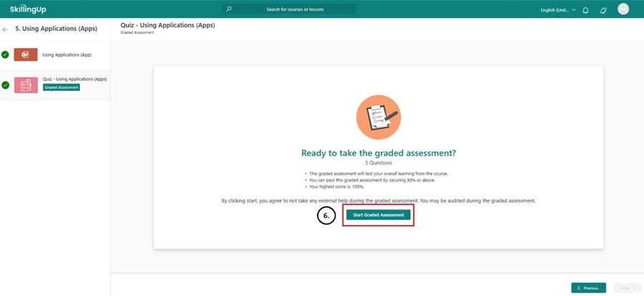Screen dimensions: 644x296
Task: Click the Graded Assessment badge in sidebar
Action: pos(62,87)
